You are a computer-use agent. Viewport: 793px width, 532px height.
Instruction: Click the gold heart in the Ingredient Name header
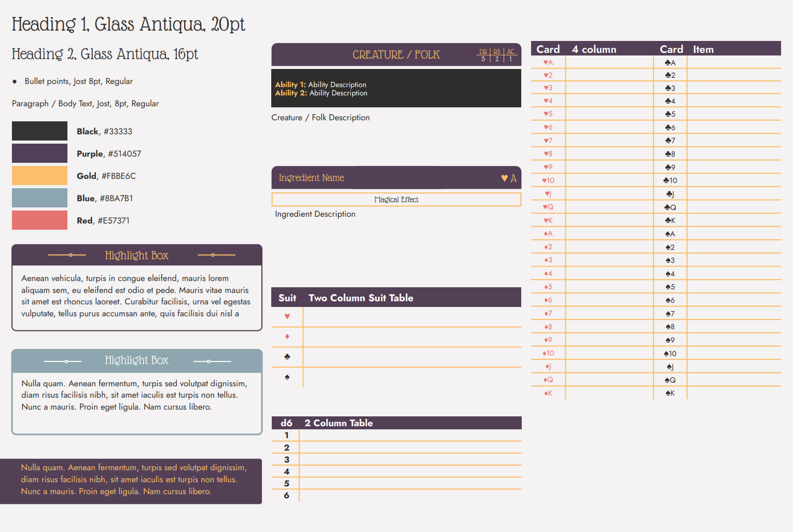504,178
